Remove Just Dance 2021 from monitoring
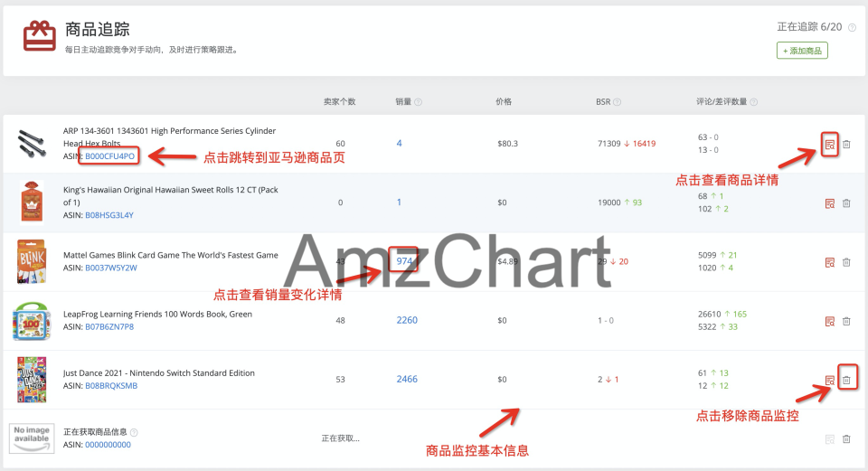 (846, 381)
